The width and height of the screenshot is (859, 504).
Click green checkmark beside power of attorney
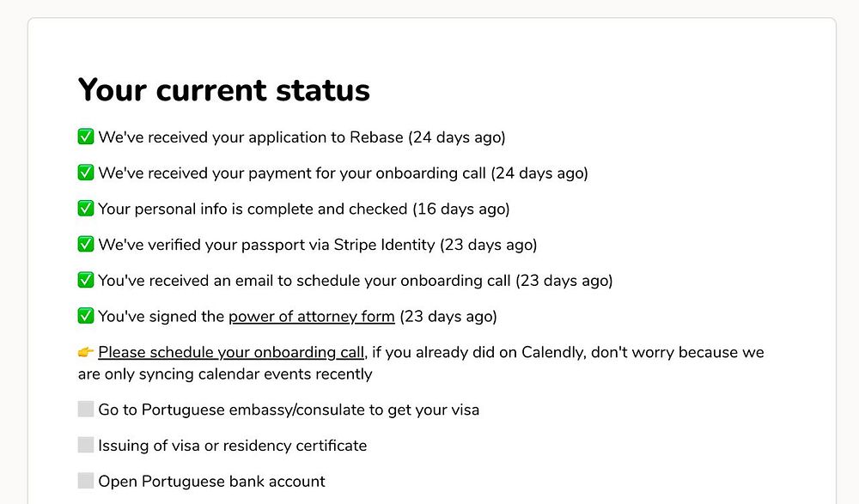point(86,317)
